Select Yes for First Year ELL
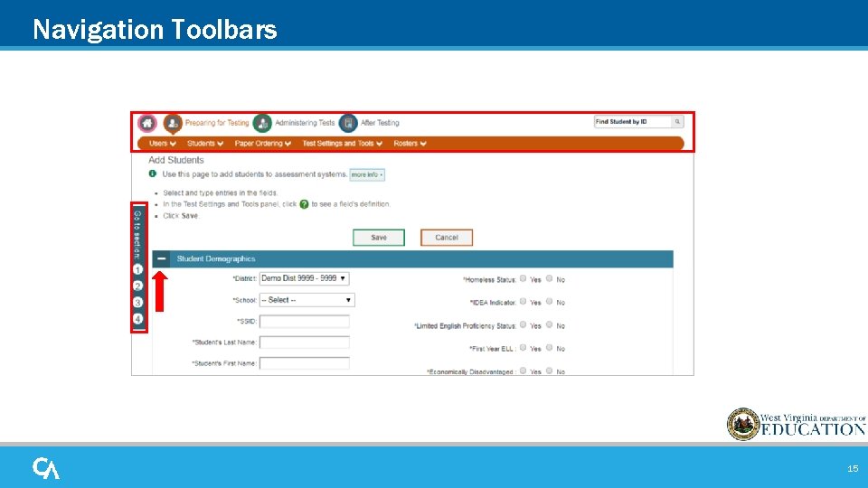Screen dimensions: 868x488 pos(524,347)
